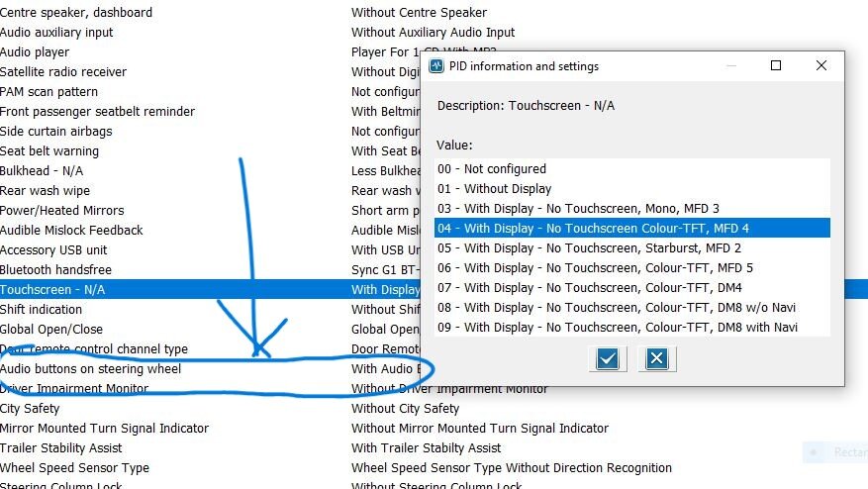Minimize the PID information dialog
868x489 pixels.
pyautogui.click(x=730, y=66)
